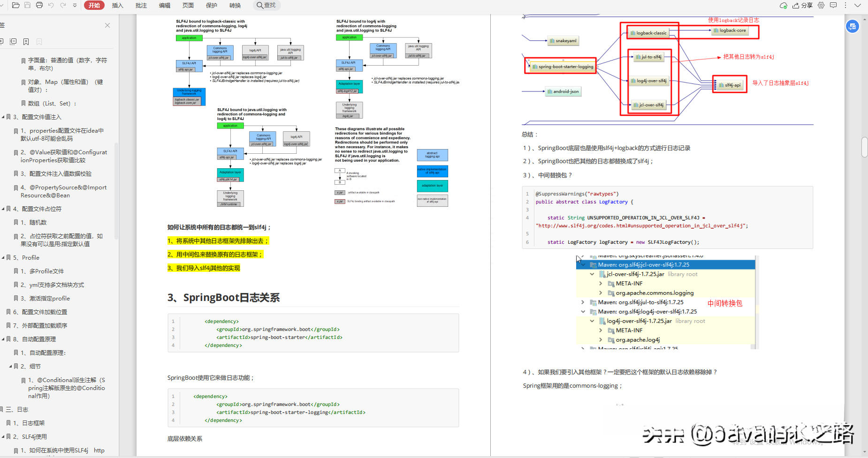The image size is (868, 458).
Task: Collapse the '5、Profile' bookmark branch
Action: 3,257
